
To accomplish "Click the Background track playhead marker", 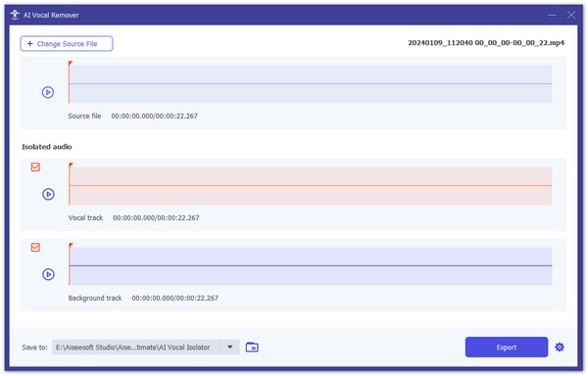I will 71,246.
